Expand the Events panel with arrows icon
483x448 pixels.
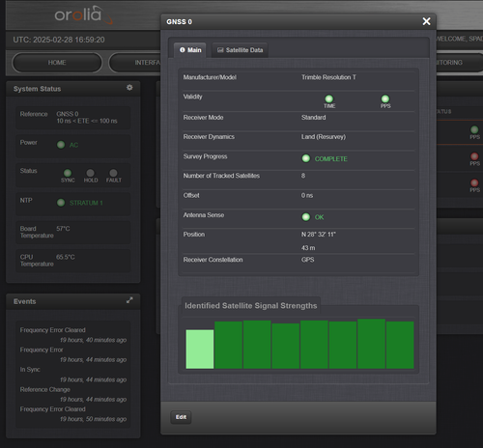[x=129, y=300]
